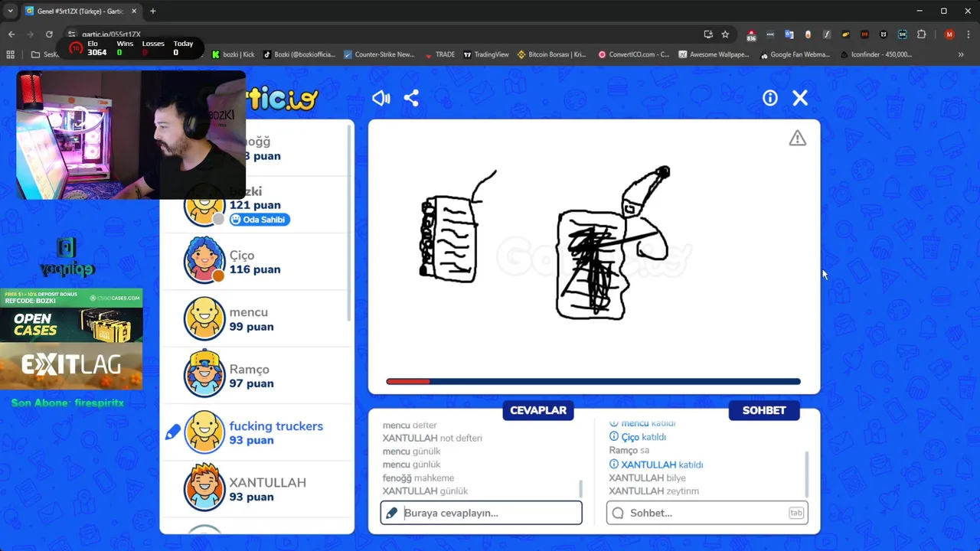980x551 pixels.
Task: Click player name 'fucking truckers' in list
Action: coord(276,426)
